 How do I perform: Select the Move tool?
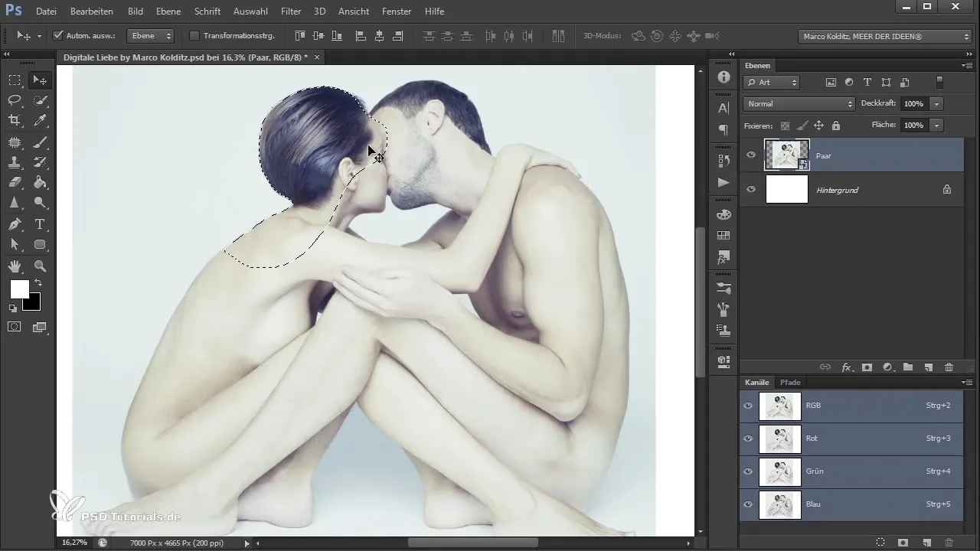coord(40,80)
